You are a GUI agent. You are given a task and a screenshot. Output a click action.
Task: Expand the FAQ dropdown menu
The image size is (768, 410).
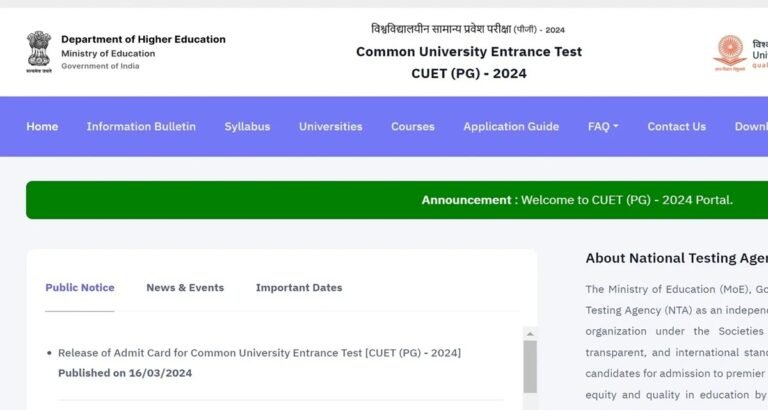[603, 126]
